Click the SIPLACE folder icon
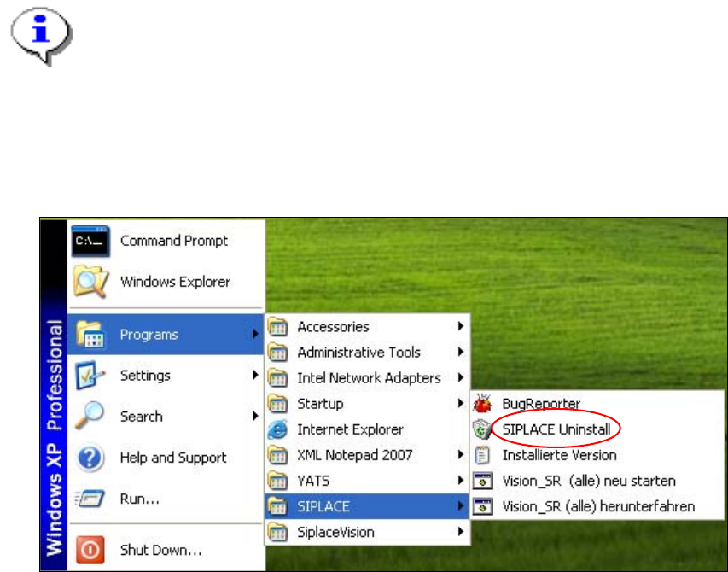Viewport: 728px width, 572px height. [x=277, y=506]
